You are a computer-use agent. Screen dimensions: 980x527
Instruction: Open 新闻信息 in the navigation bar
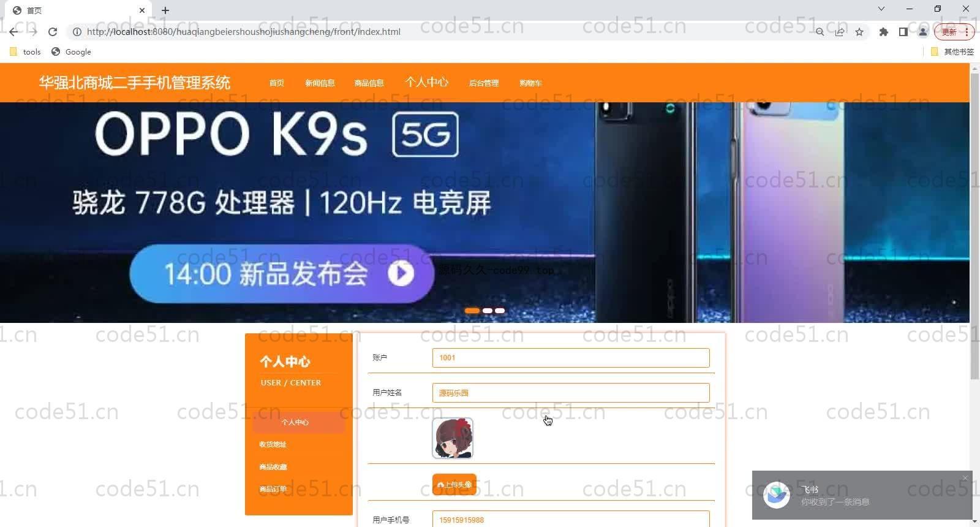point(320,83)
